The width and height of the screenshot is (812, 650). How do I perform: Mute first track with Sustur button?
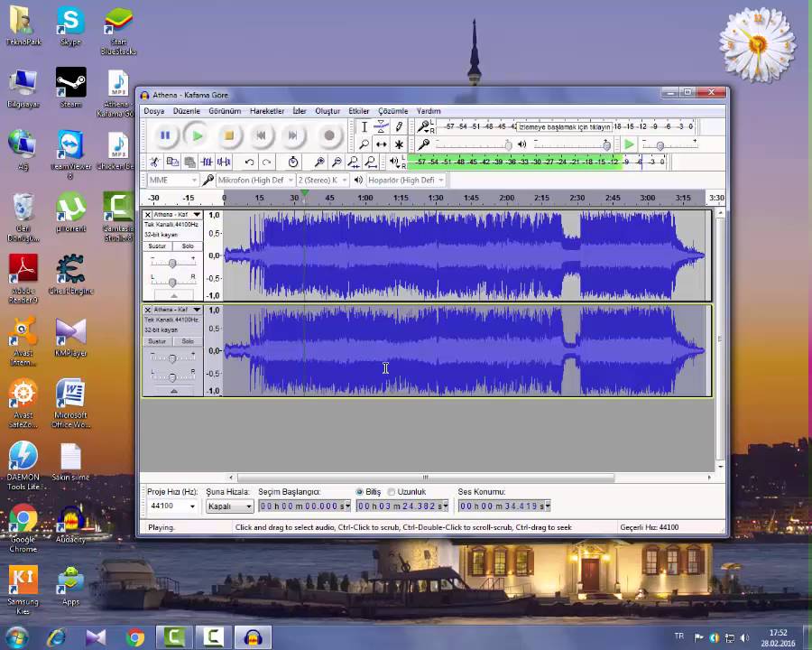click(x=157, y=246)
